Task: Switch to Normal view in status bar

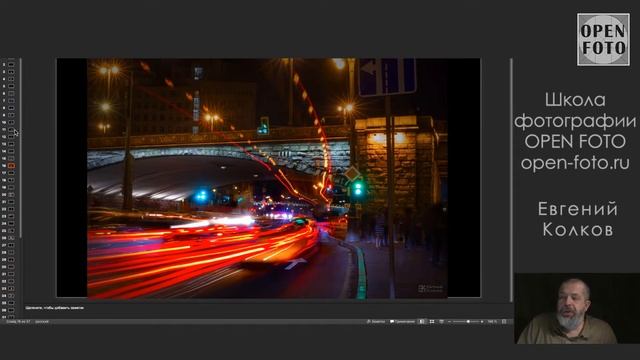Action: (x=422, y=322)
